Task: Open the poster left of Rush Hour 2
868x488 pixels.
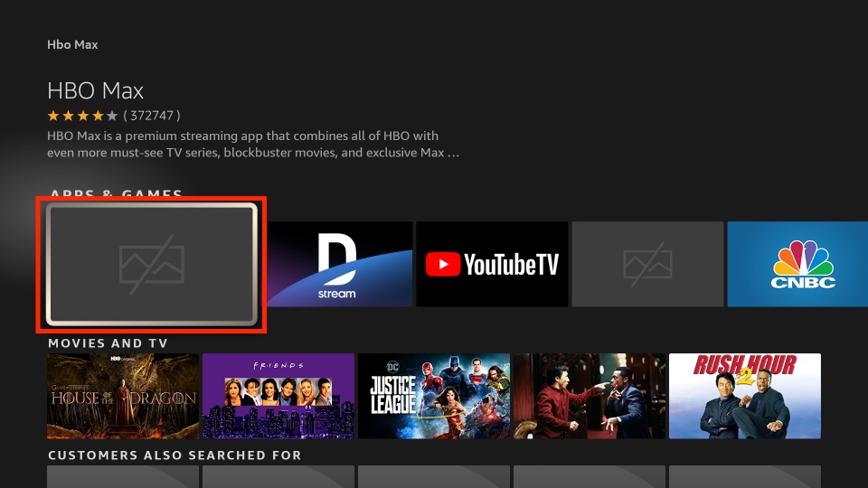Action: (590, 396)
